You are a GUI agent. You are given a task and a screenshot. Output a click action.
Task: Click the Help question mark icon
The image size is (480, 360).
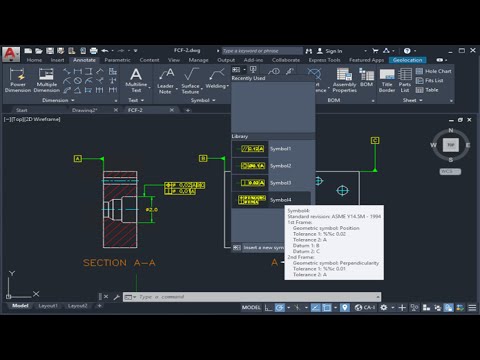407,51
